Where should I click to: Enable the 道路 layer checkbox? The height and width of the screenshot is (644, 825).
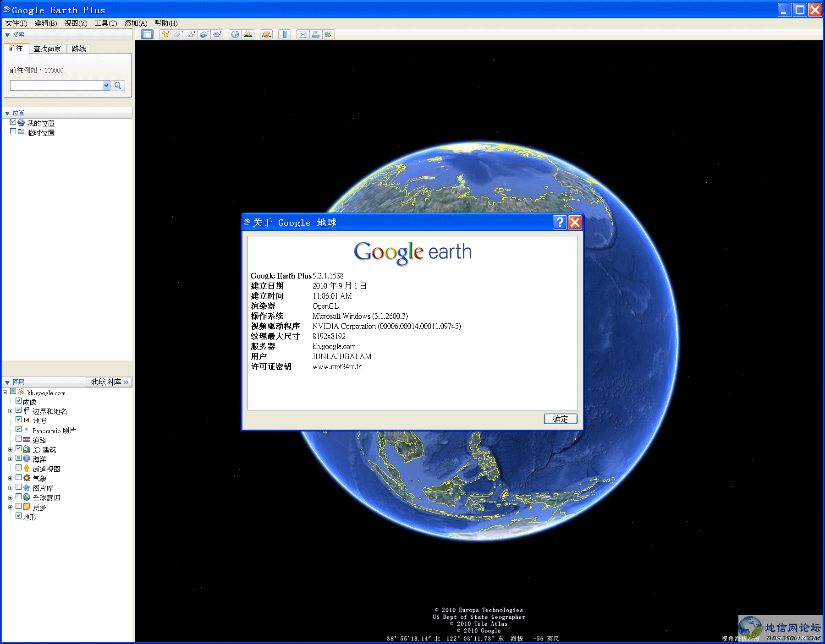tap(19, 439)
